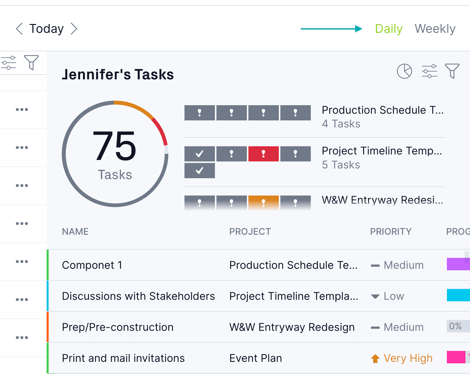
Task: Switch to the Daily view
Action: coord(389,29)
